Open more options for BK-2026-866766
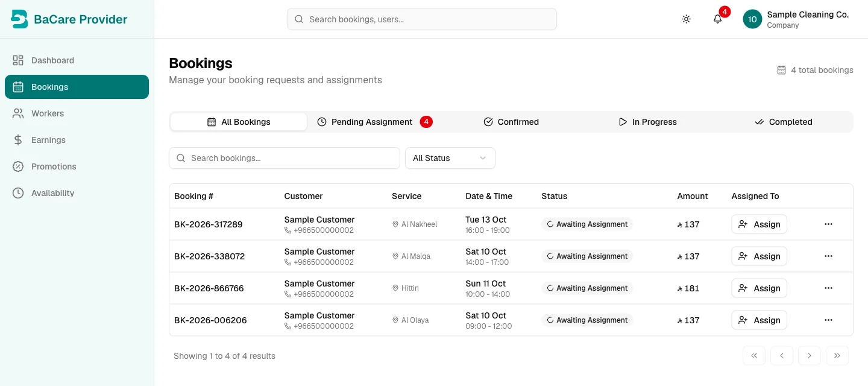The image size is (868, 386). [828, 288]
